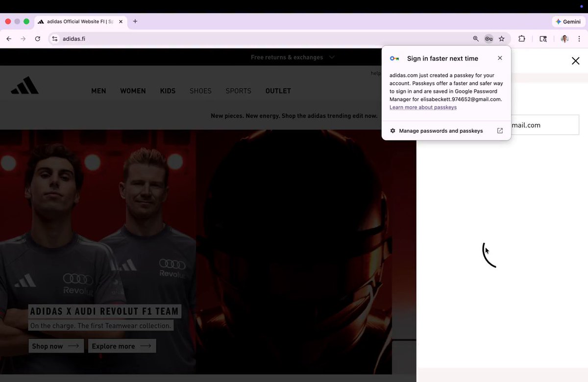
Task: Click the gear icon in passkey popup
Action: point(392,131)
